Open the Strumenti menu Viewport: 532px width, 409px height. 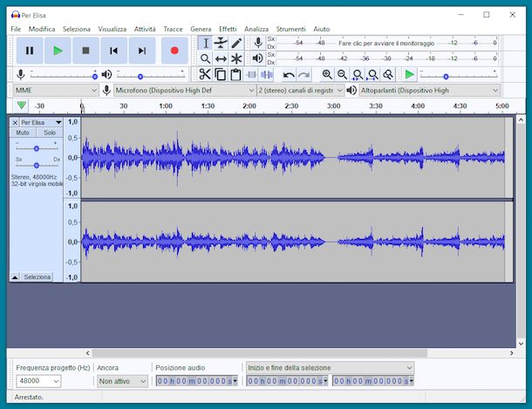coord(290,29)
